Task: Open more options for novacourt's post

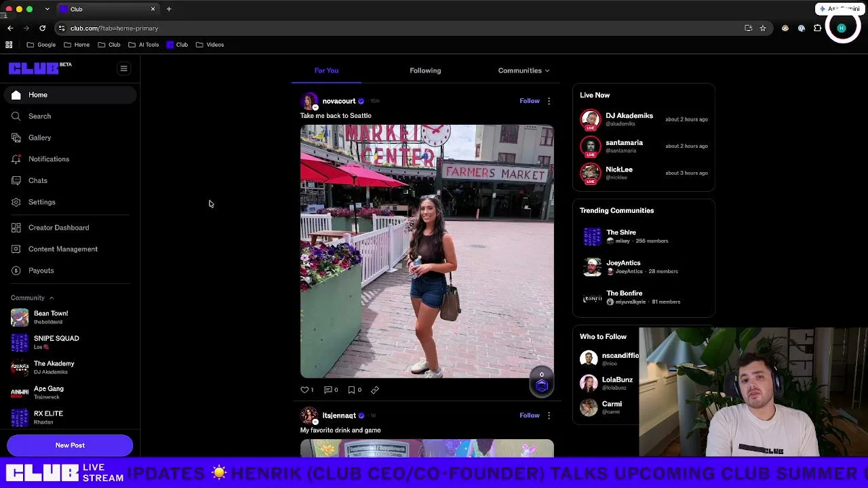Action: tap(549, 101)
